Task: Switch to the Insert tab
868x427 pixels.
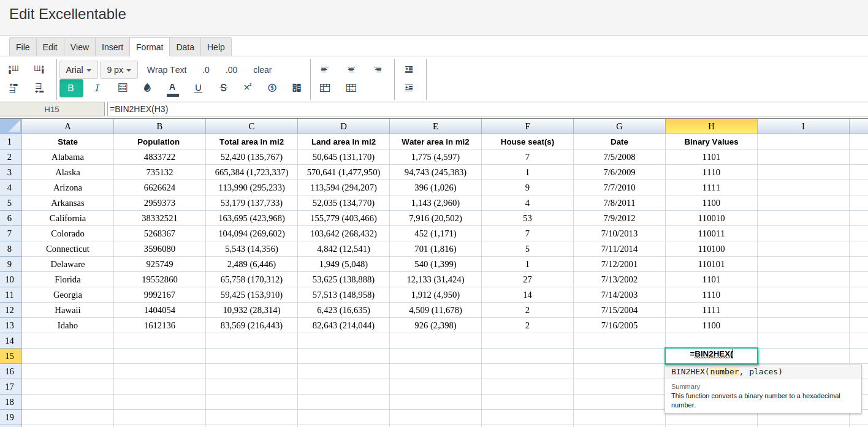Action: click(x=112, y=47)
